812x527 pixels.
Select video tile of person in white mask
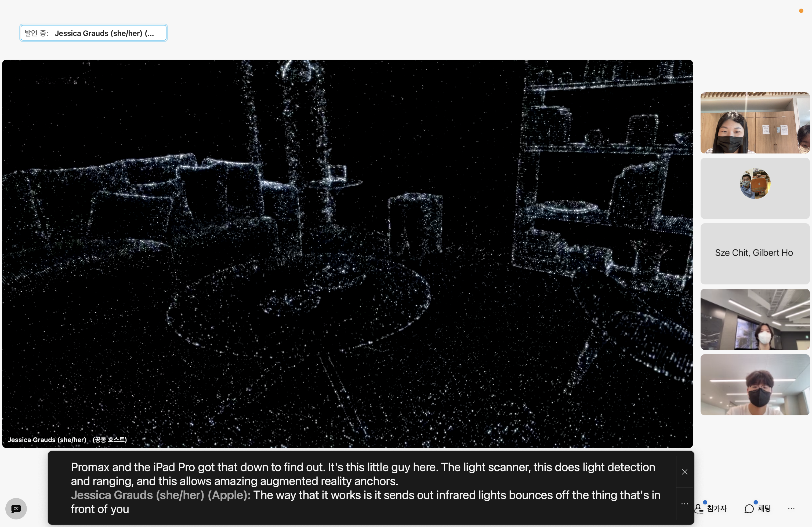pos(755,319)
